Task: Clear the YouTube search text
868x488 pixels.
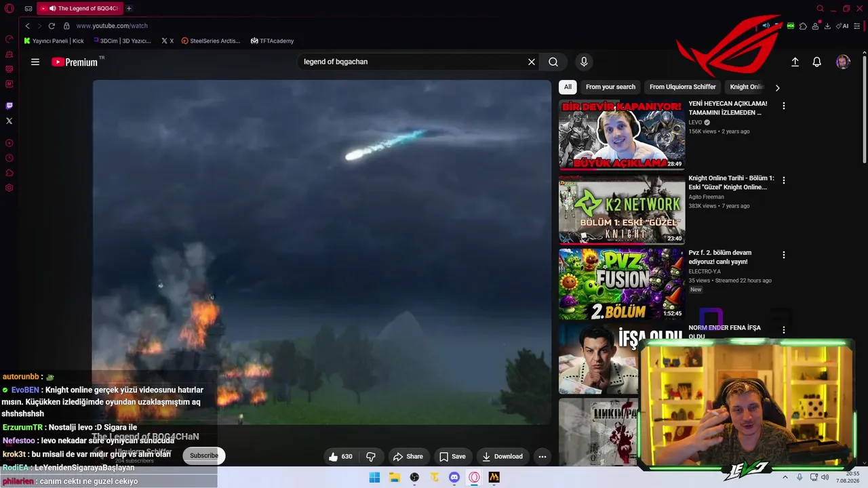Action: tap(532, 62)
